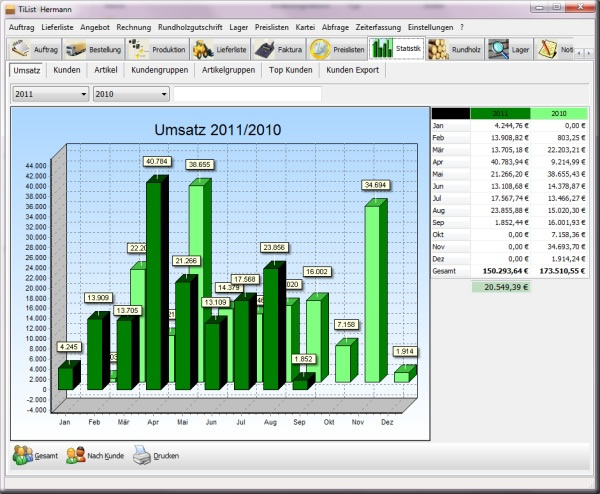Click the empty text field beside year dropdowns
Image resolution: width=600 pixels, height=494 pixels.
[248, 94]
